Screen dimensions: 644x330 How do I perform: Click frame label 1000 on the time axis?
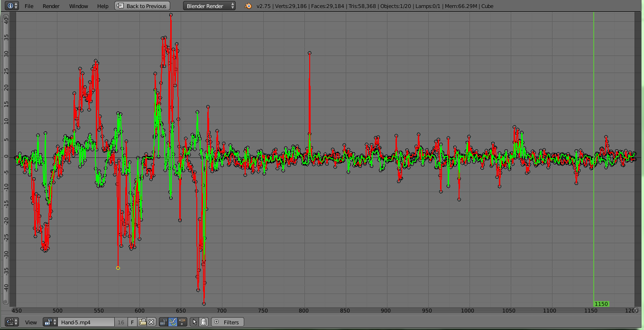click(x=468, y=311)
